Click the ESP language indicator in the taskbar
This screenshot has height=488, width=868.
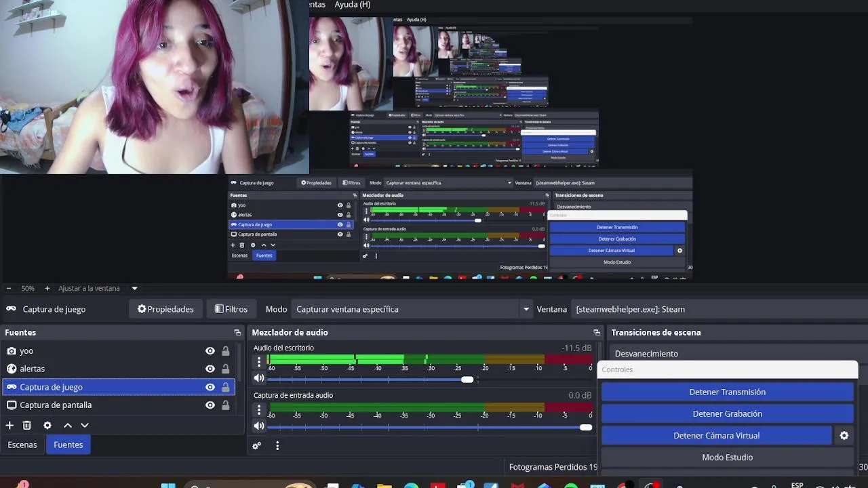pos(797,485)
